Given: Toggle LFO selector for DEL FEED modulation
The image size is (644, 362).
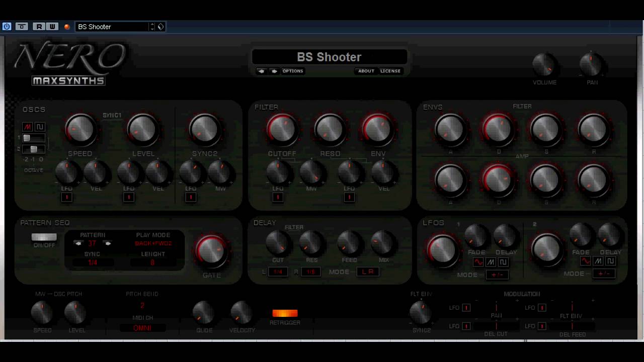Looking at the screenshot, I should click(x=542, y=326).
